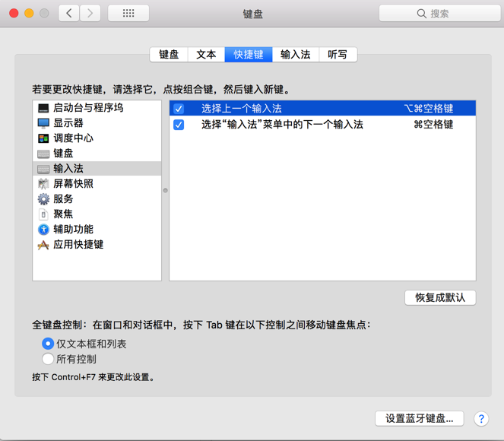Select 显示器 category row
504x441 pixels.
pos(97,123)
